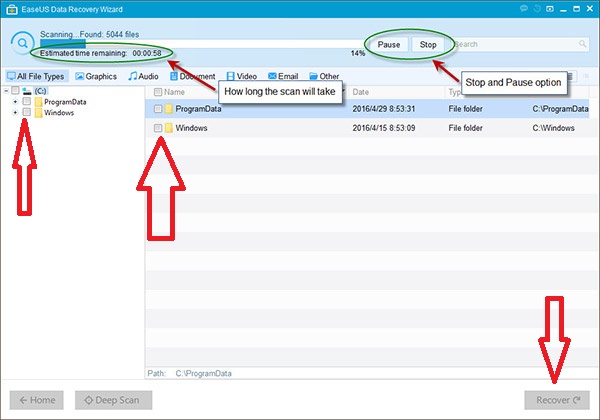Select the Windows name in file list

(x=191, y=128)
